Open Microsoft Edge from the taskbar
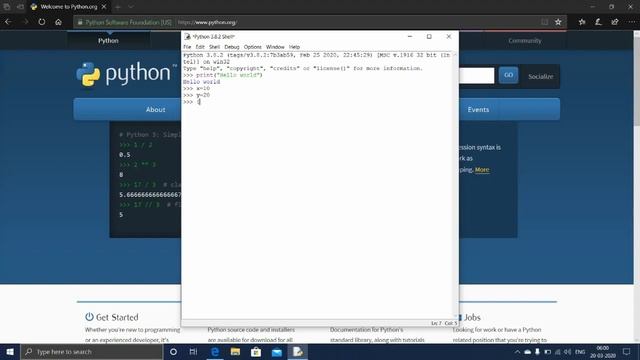The image size is (640, 360). (x=215, y=351)
